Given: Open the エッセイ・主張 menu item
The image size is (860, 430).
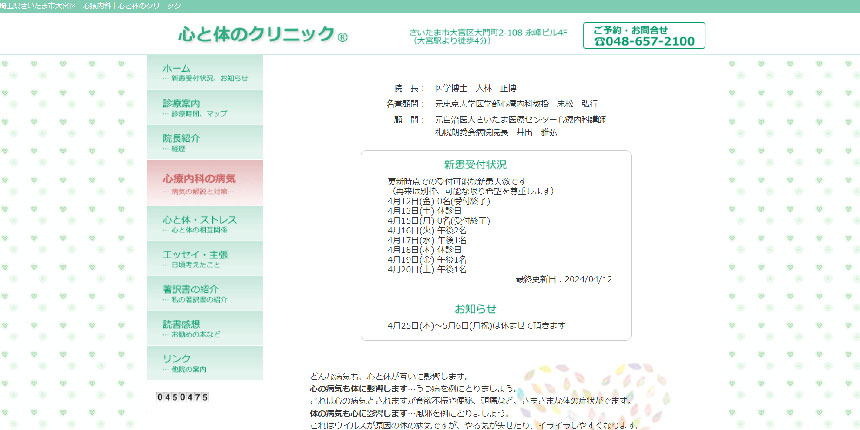Looking at the screenshot, I should pos(205,258).
